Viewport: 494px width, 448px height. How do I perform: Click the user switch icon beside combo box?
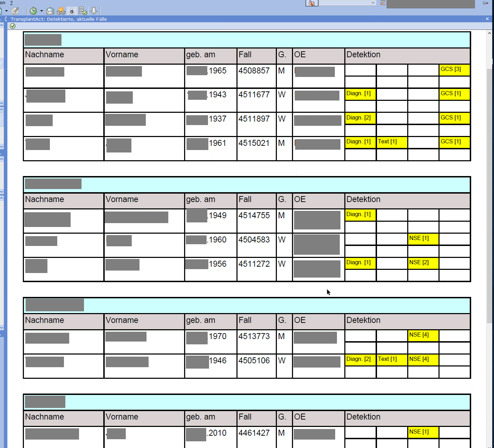[x=312, y=3]
